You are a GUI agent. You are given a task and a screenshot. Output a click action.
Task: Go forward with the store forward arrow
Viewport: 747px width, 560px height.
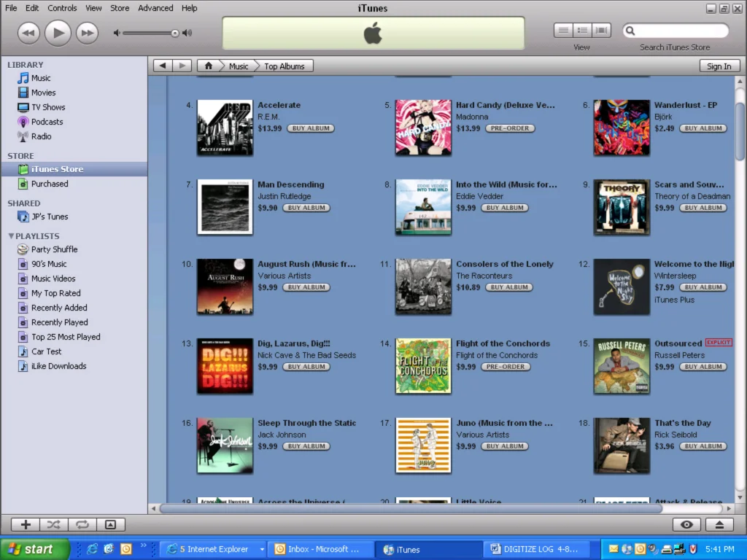(182, 66)
